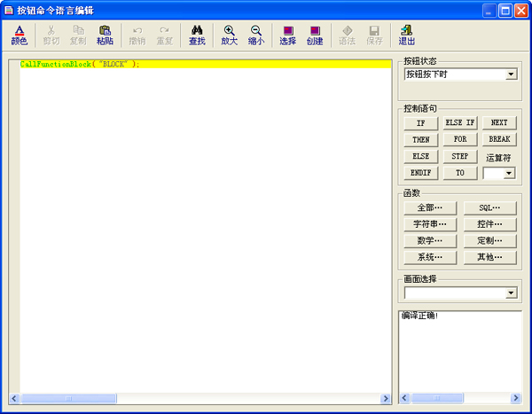Insert IF control statement

pos(421,123)
